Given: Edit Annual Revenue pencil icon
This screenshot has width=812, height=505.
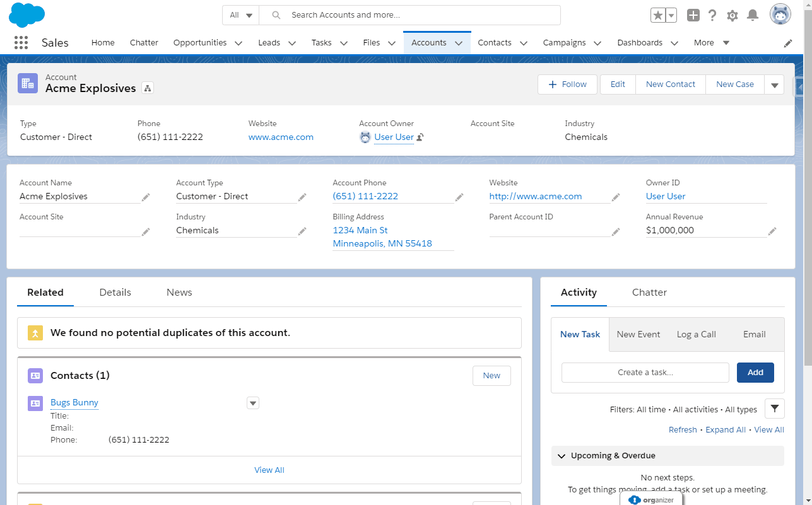Looking at the screenshot, I should pos(772,231).
